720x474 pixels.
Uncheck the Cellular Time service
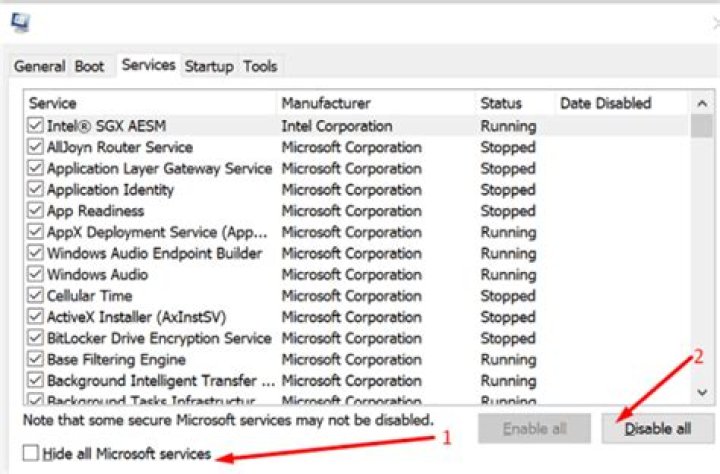tap(36, 296)
